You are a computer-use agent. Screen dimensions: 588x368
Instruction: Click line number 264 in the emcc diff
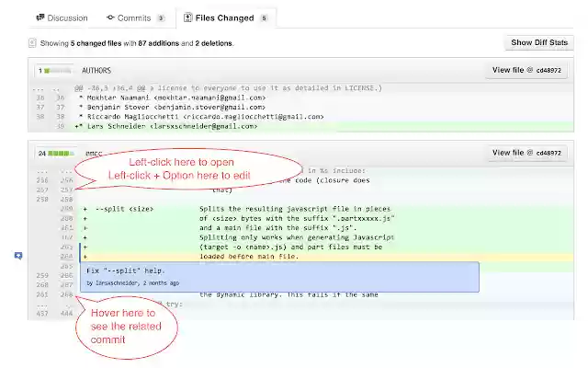coord(67,257)
